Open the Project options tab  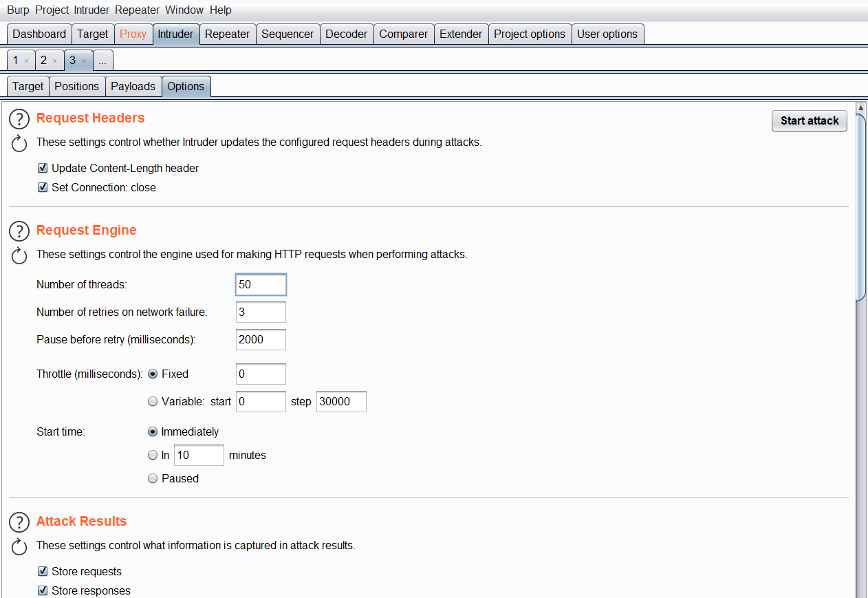point(530,34)
